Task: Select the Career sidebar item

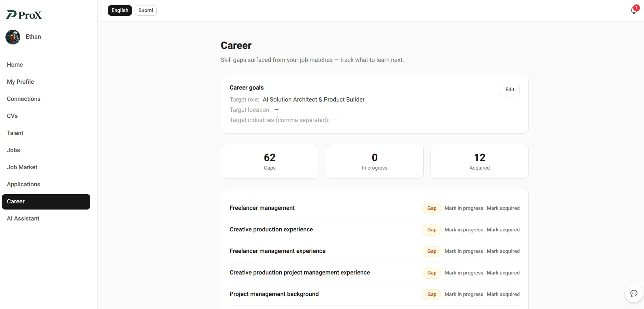Action: [46, 202]
